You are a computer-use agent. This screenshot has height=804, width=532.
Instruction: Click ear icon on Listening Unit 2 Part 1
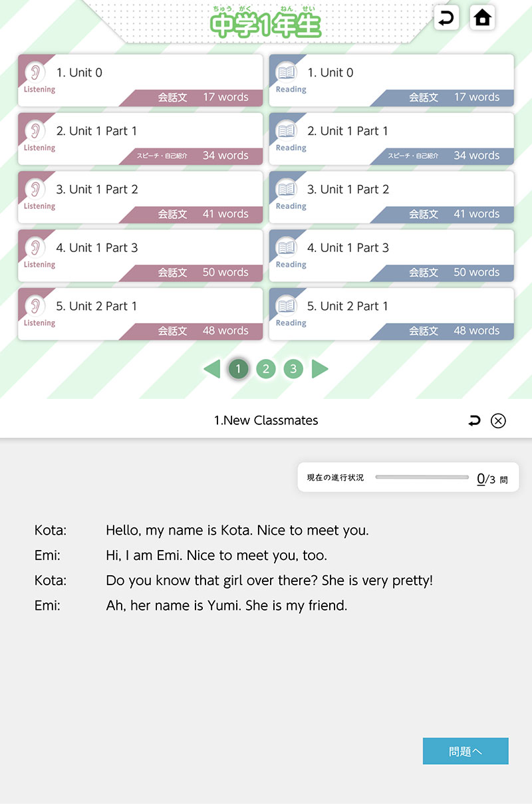35,306
